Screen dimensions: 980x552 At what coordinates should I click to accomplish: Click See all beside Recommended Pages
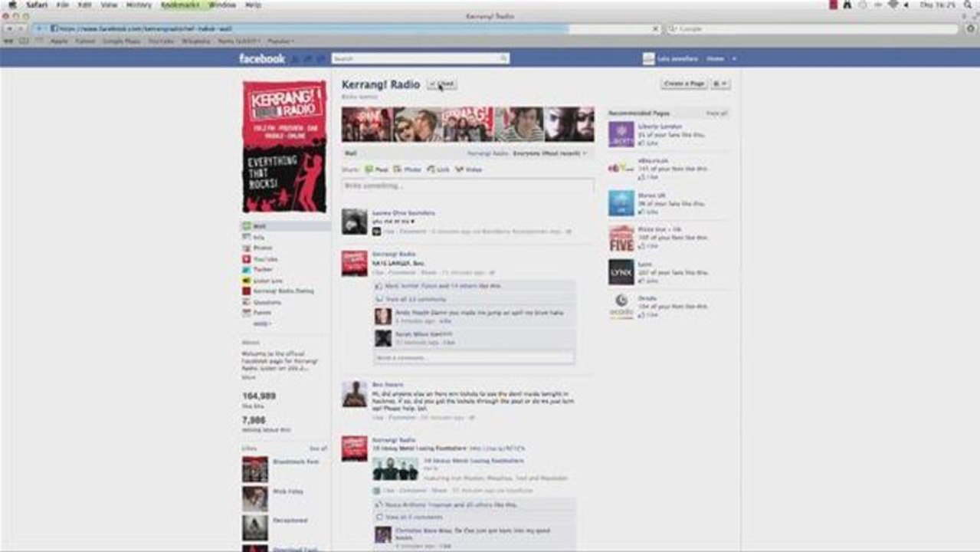pos(717,113)
